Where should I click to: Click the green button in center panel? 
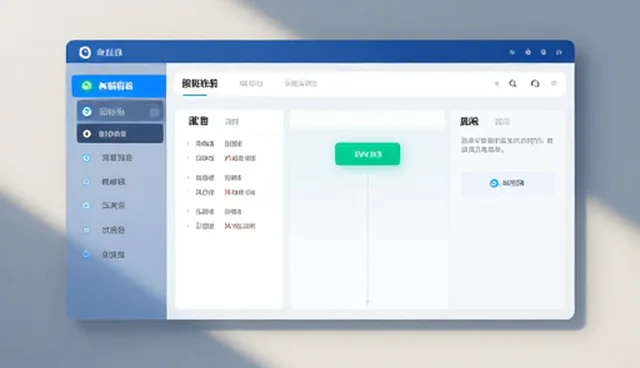(x=367, y=154)
